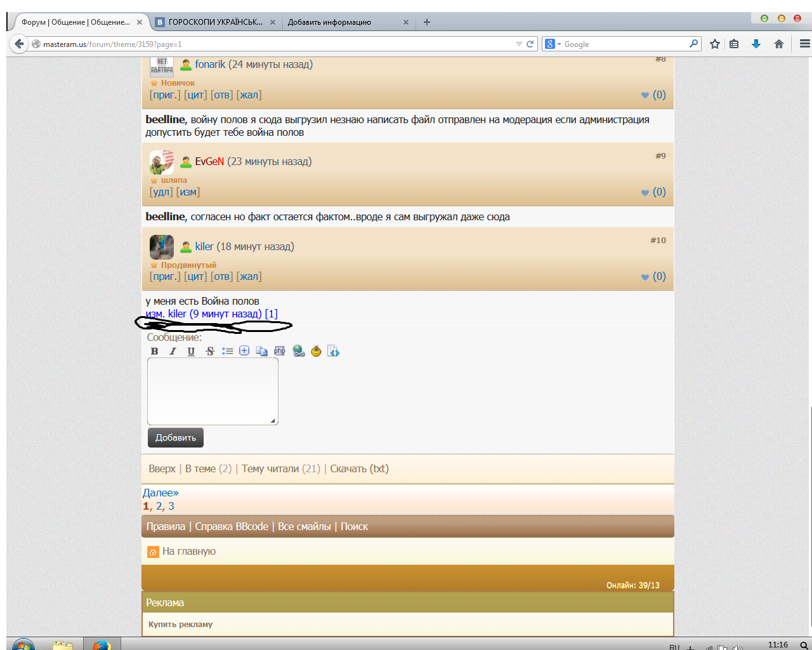Image resolution: width=812 pixels, height=650 pixels.
Task: Go to page 3 of the thread
Action: click(x=171, y=506)
